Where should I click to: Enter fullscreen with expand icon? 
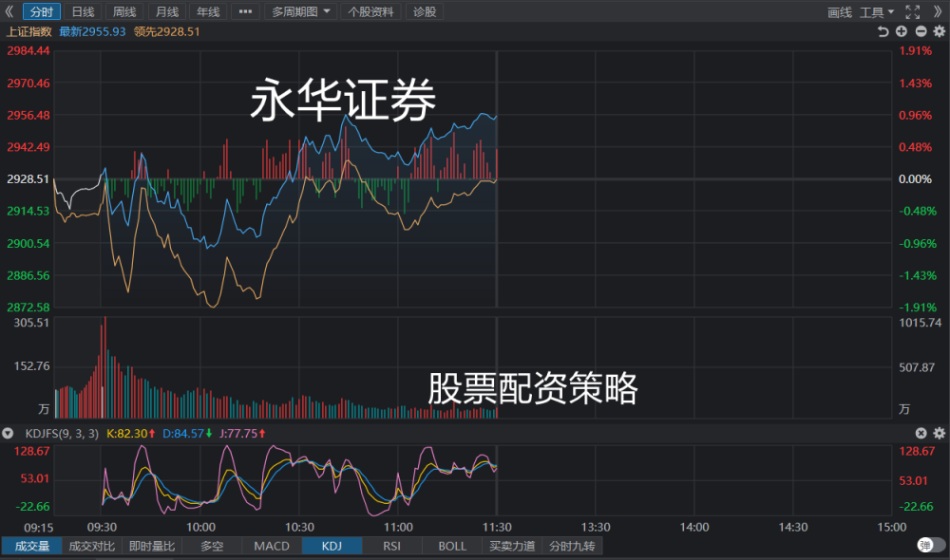(912, 12)
